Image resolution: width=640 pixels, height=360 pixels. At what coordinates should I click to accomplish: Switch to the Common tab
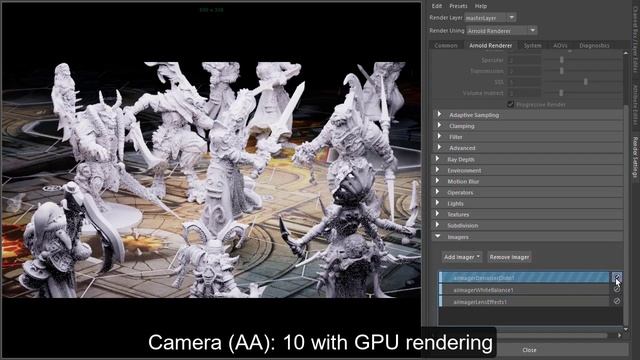click(x=446, y=45)
